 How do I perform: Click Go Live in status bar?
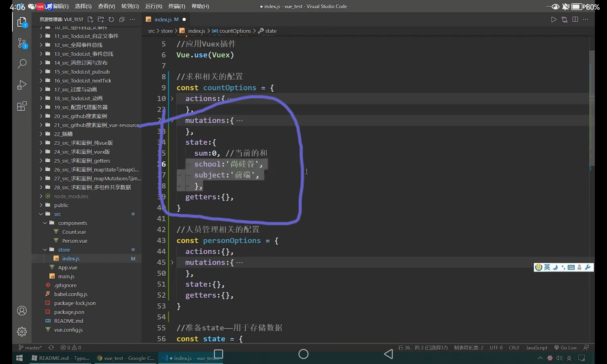click(x=566, y=348)
